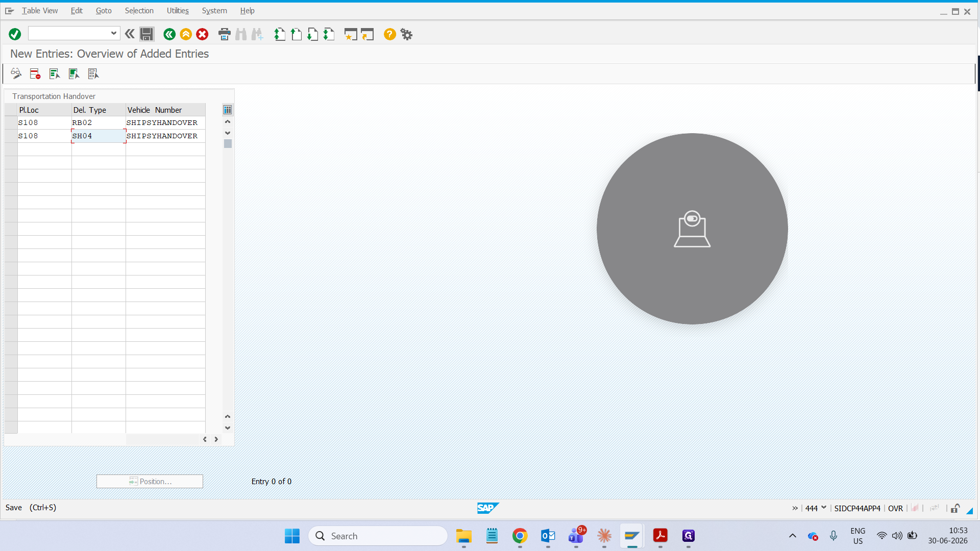Open the Utilities menu
This screenshot has height=551, width=980.
coord(178,11)
